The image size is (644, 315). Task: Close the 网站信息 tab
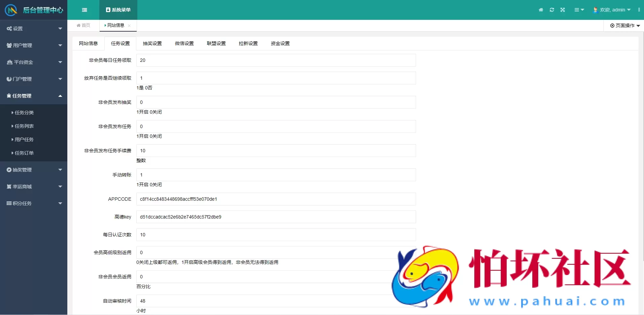[x=129, y=26]
